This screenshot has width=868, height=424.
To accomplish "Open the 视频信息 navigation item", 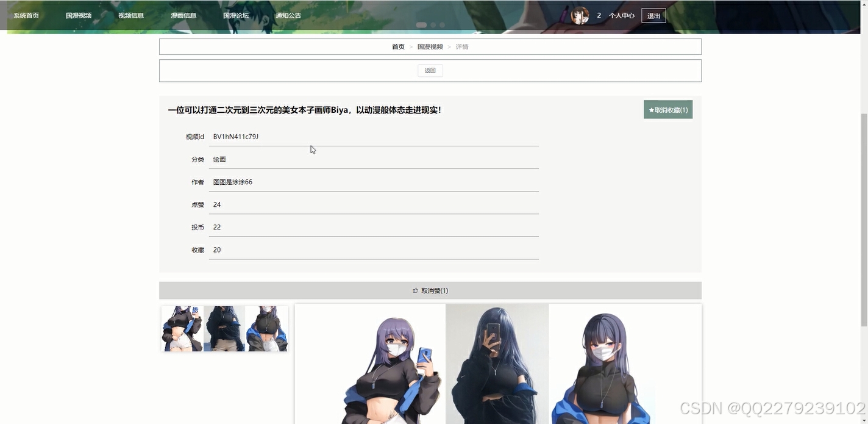I will (x=131, y=15).
